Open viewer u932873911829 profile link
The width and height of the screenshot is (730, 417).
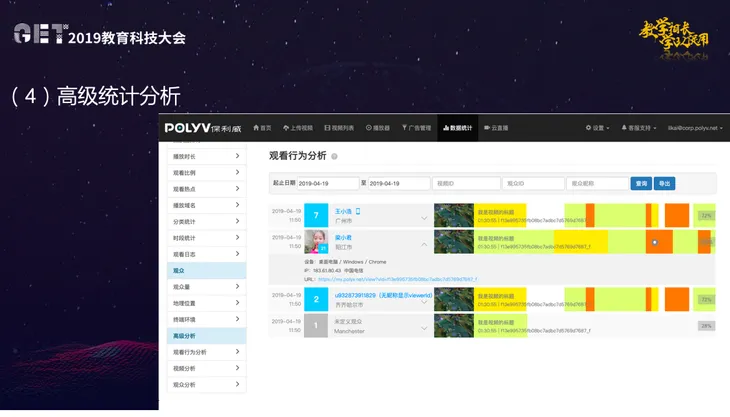point(383,295)
